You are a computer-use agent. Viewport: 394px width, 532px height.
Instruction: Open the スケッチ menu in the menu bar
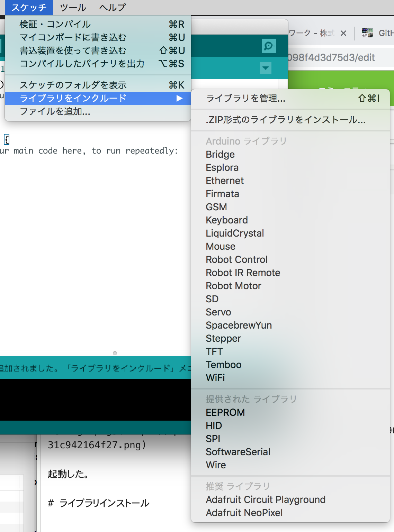(x=29, y=7)
